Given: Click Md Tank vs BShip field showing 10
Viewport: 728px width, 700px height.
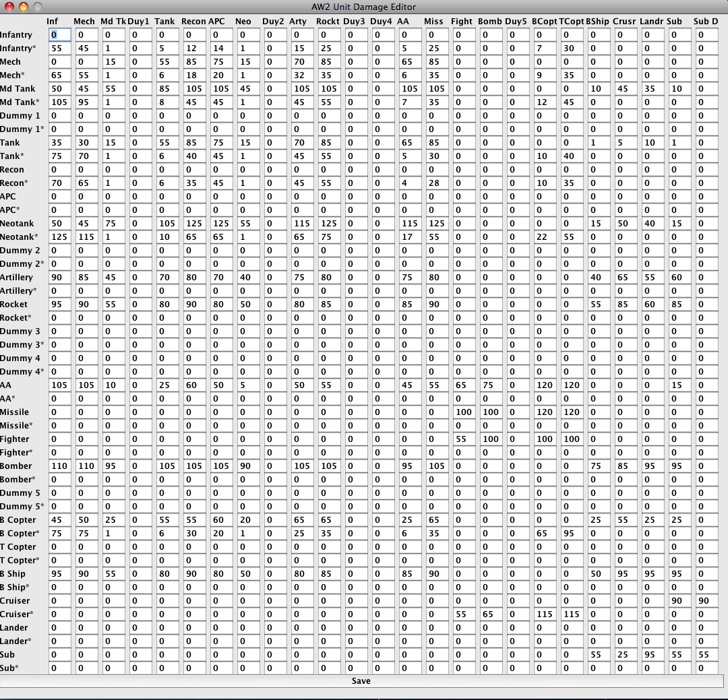Looking at the screenshot, I should [x=598, y=89].
